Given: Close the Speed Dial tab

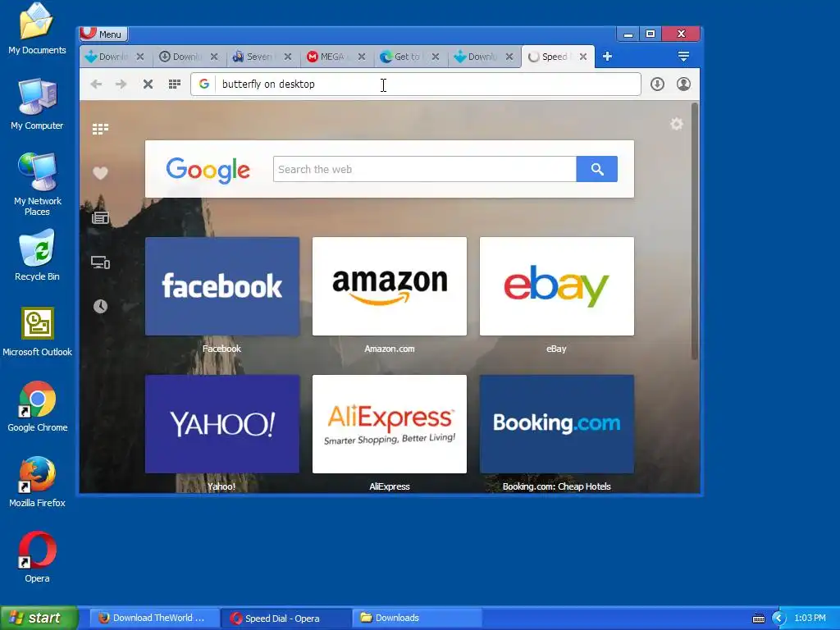Looking at the screenshot, I should [583, 57].
